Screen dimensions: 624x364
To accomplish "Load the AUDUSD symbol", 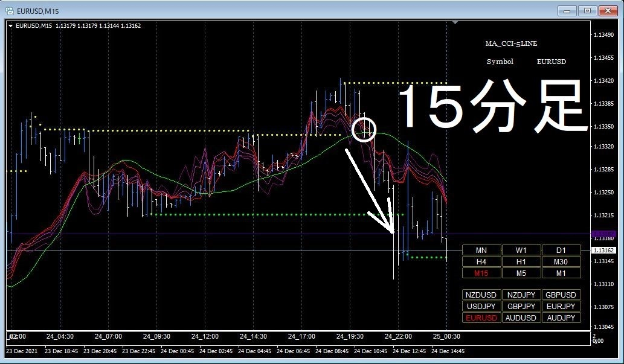I will coord(521,318).
